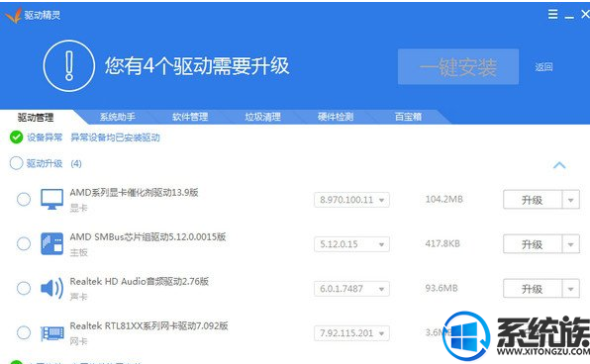Select AMD系列显卡催化剂驱动 row circle
Image resolution: width=590 pixels, height=364 pixels.
pyautogui.click(x=24, y=199)
